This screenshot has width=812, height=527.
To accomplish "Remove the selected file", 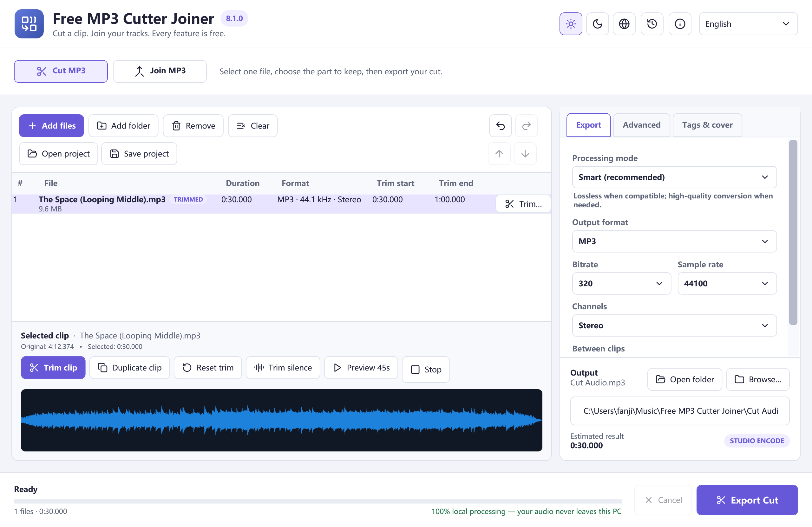I will click(193, 126).
